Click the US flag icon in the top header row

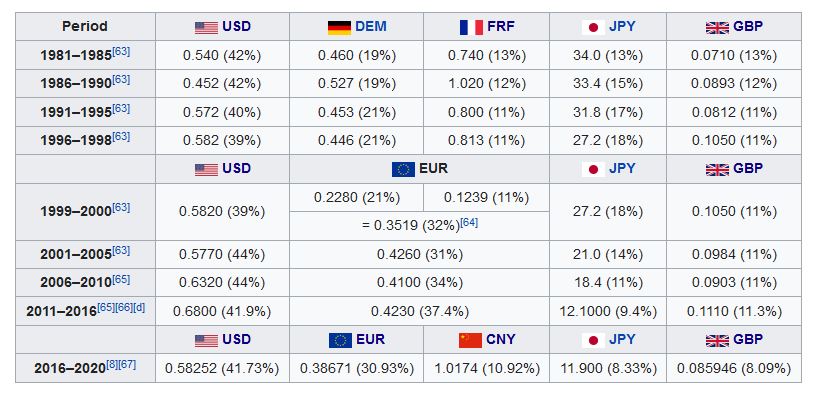point(206,27)
